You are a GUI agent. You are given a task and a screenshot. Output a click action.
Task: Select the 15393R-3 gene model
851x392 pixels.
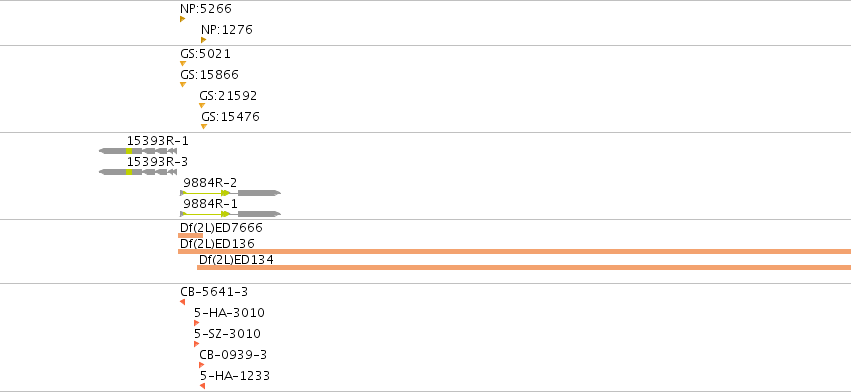138,172
